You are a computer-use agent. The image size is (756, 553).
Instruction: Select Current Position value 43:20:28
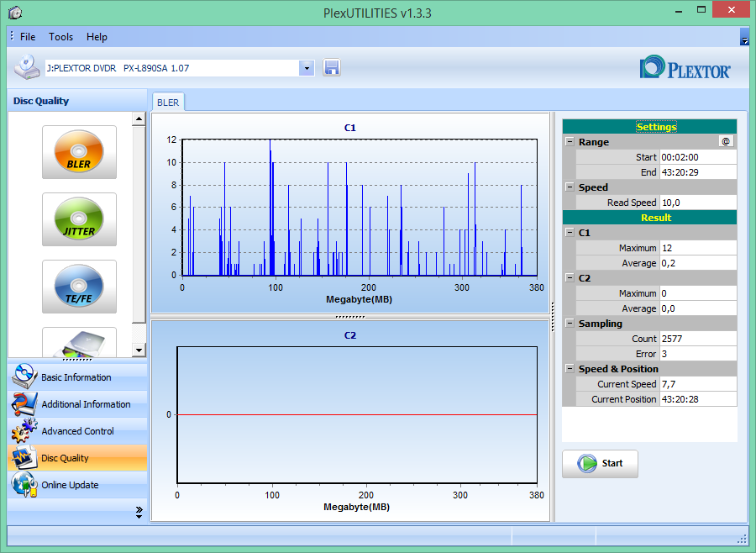pos(698,399)
